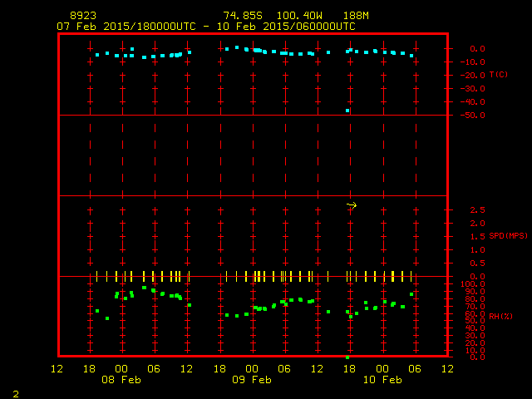Click the T(C) temperature axis label
This screenshot has height=399, width=532.
click(498, 75)
